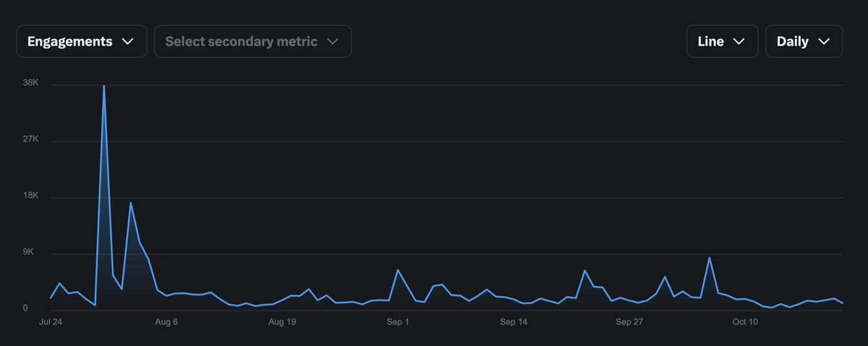Click the highest 36K peak on the chart
This screenshot has height=346, width=868.
click(x=104, y=85)
